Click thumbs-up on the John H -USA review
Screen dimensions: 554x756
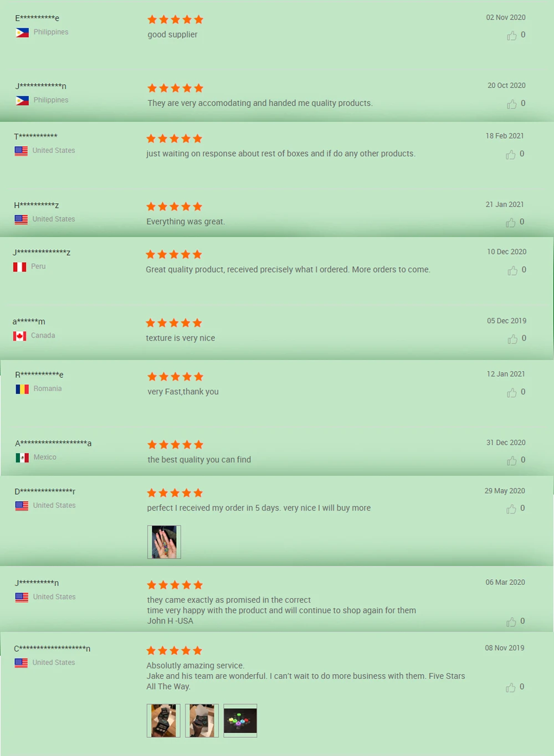(x=511, y=622)
